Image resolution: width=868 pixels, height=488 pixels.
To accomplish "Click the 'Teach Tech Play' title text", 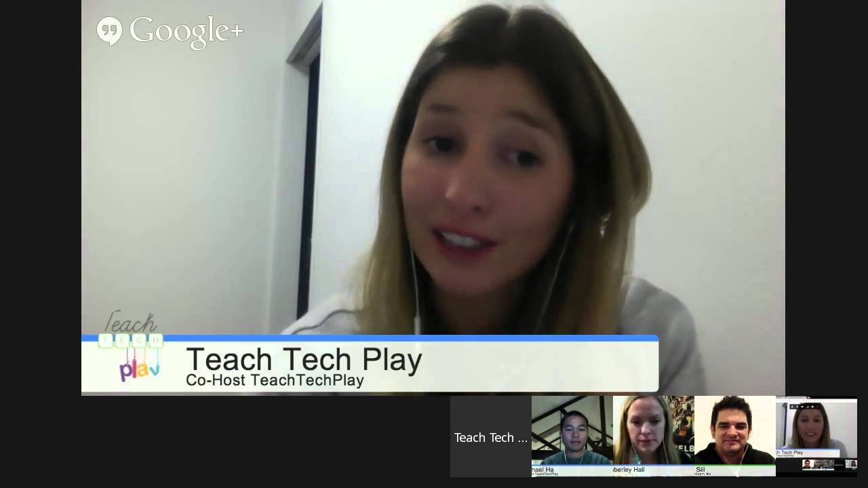I will click(x=304, y=359).
